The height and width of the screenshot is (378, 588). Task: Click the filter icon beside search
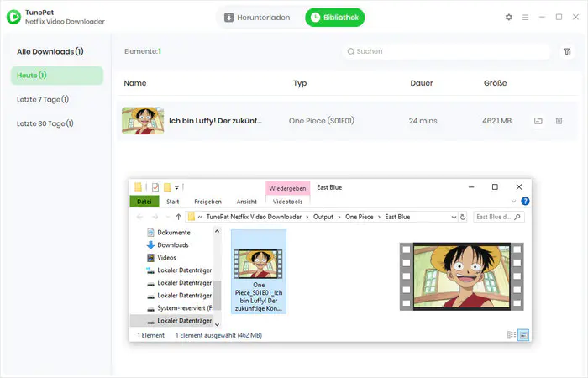point(567,51)
